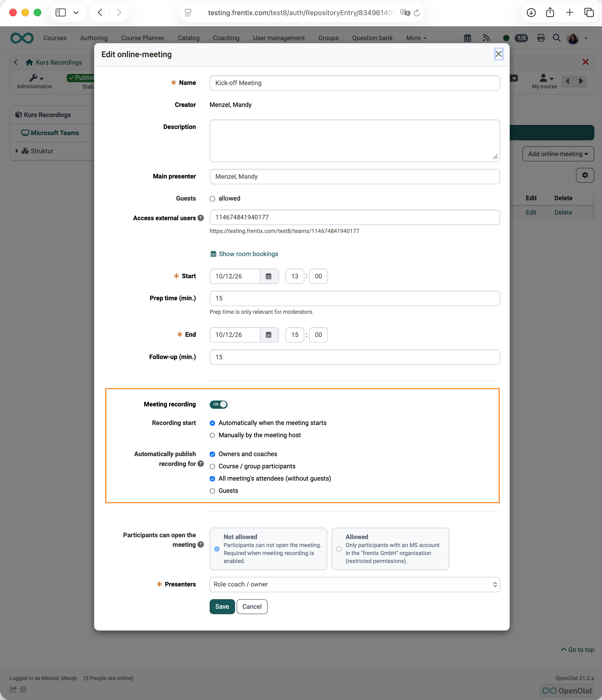Viewport: 602px width, 700px height.
Task: Enable the Guests allowed checkbox
Action: (x=212, y=199)
